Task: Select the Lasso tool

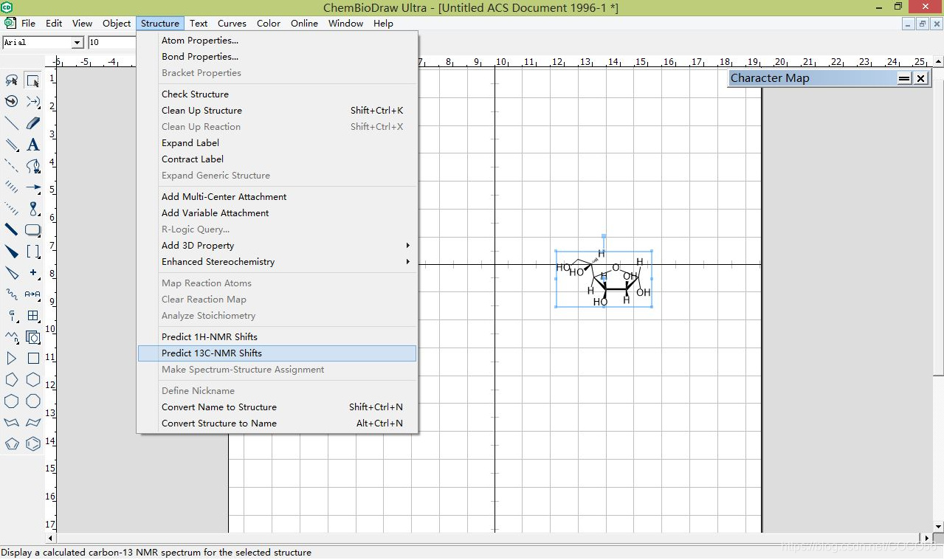Action: [12, 80]
